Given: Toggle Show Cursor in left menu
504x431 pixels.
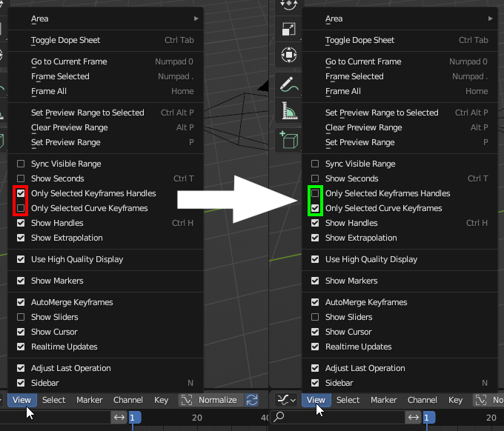Looking at the screenshot, I should (21, 332).
